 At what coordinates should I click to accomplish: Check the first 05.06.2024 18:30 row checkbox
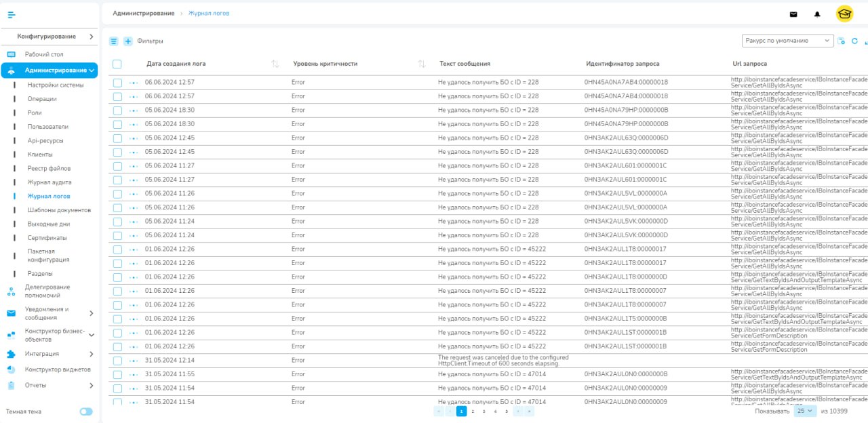(x=117, y=110)
